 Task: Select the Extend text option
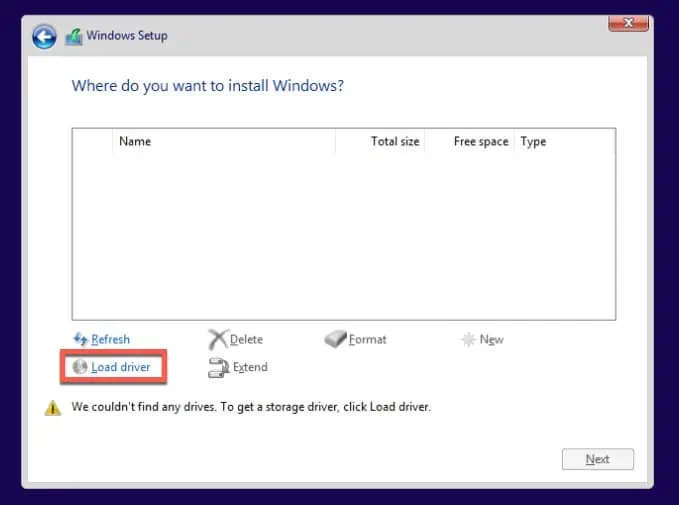click(x=250, y=367)
